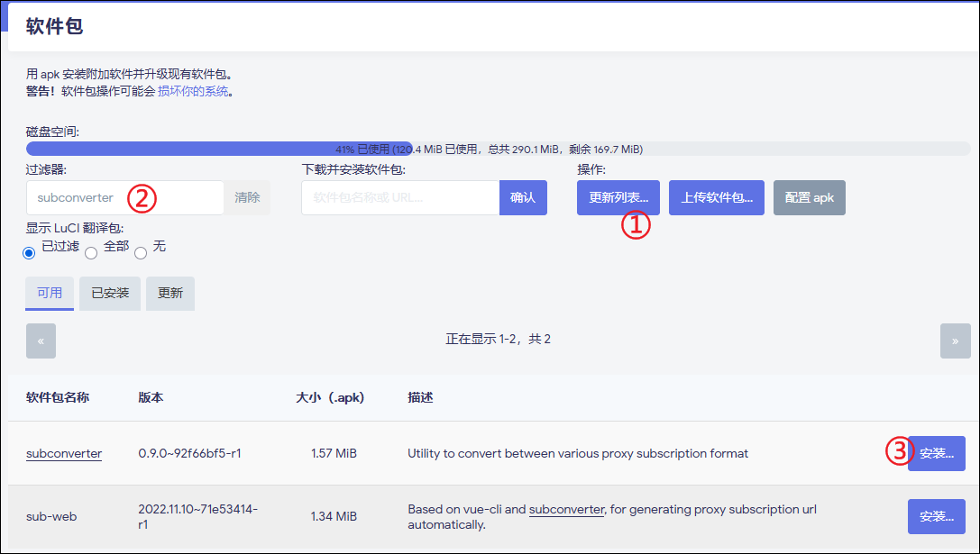Open the 上传软件包 upload dialog
The width and height of the screenshot is (980, 554).
(x=716, y=198)
